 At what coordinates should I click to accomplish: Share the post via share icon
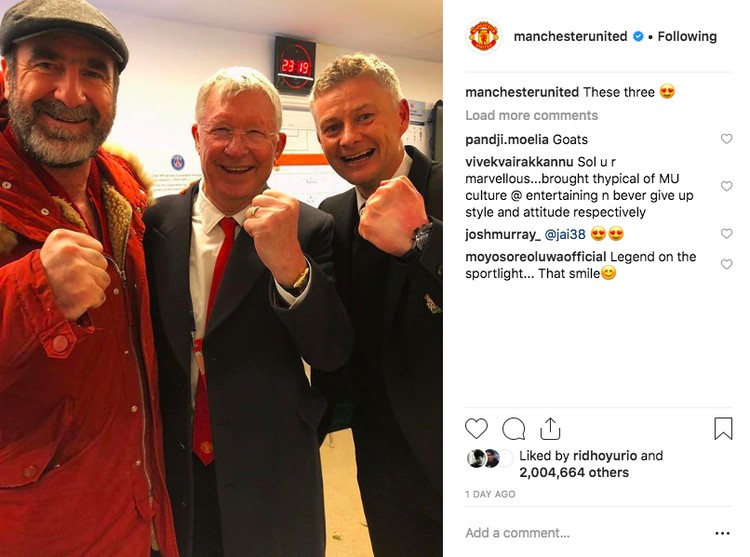[x=550, y=428]
